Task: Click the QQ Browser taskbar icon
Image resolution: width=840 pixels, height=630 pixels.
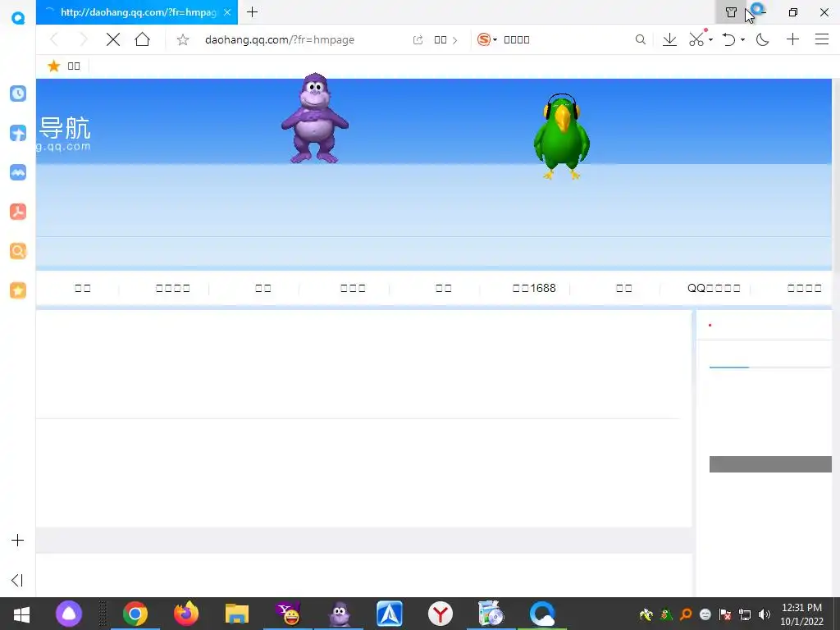Action: [542, 614]
